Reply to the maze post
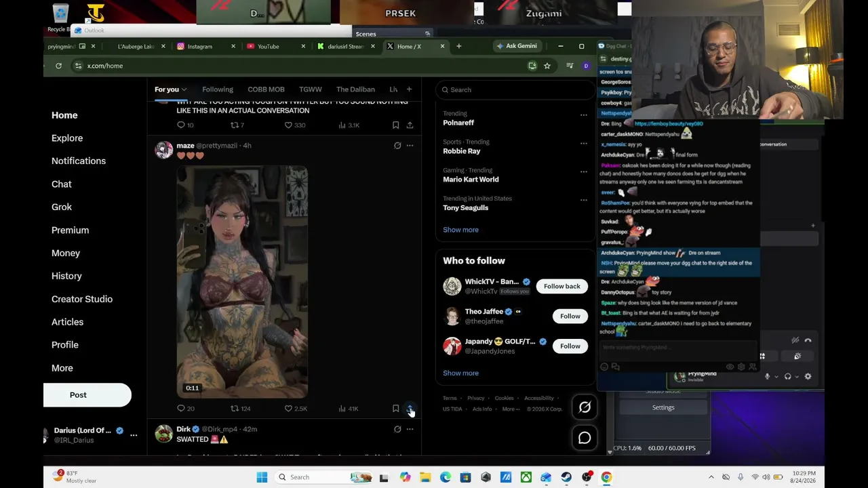 coord(181,409)
